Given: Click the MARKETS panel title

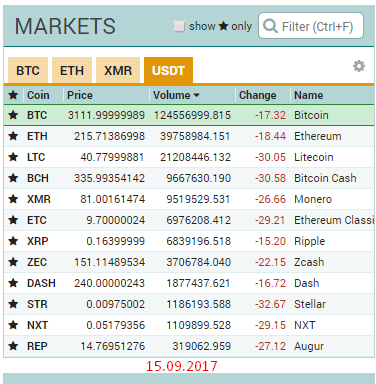Looking at the screenshot, I should pos(65,26).
